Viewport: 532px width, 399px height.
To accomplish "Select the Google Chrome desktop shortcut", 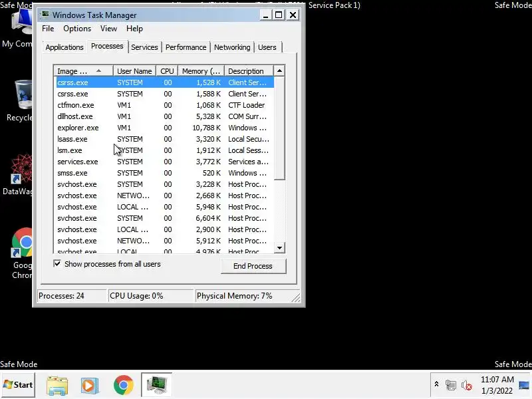I will pos(22,254).
